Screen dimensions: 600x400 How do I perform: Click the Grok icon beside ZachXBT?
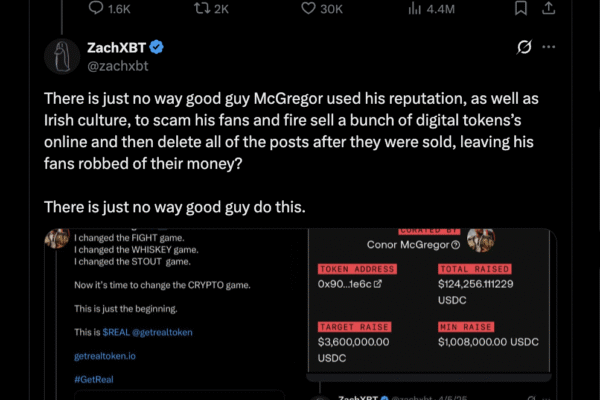click(x=520, y=47)
